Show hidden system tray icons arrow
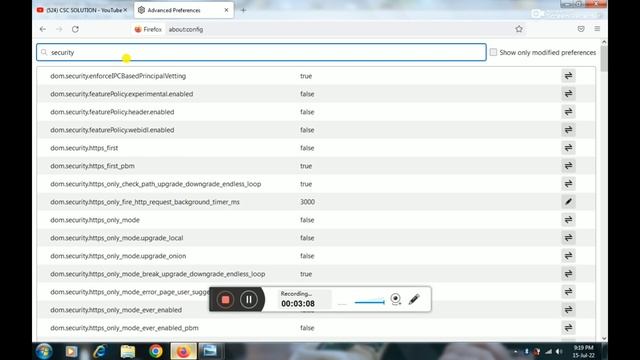640x360 pixels. pos(515,351)
